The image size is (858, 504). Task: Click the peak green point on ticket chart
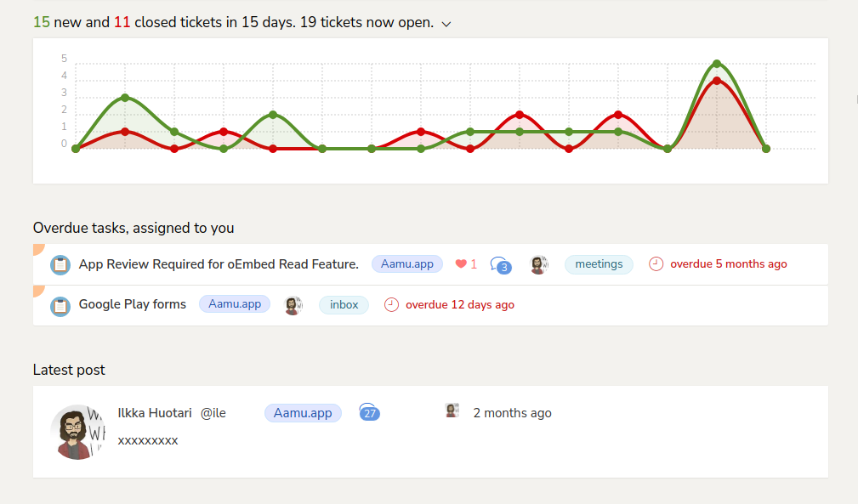pos(717,64)
